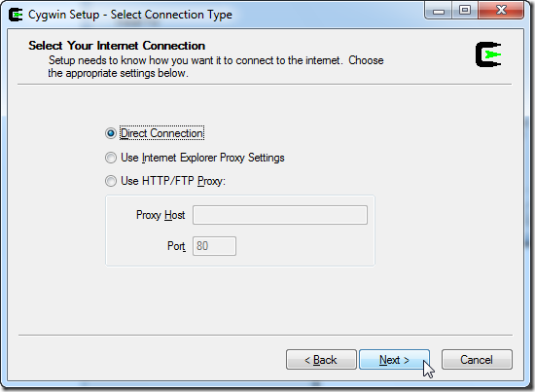Image resolution: width=535 pixels, height=392 pixels.
Task: Select Use Internet Explorer Proxy Settings option
Action: point(111,158)
